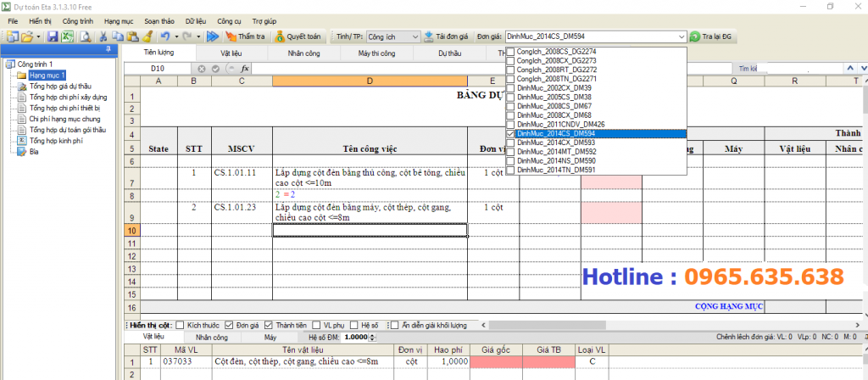Click the pink Giá gốc cell

pos(497,362)
